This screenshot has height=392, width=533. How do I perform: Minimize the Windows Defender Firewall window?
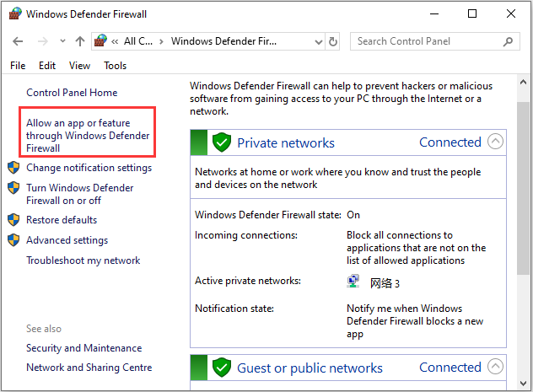(434, 14)
